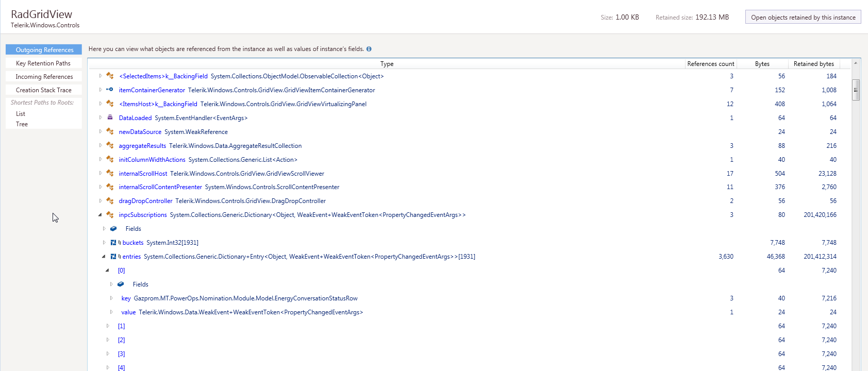Screen dimensions: 868x371
Task: Collapse the inpcSubscriptions node
Action: 100,215
